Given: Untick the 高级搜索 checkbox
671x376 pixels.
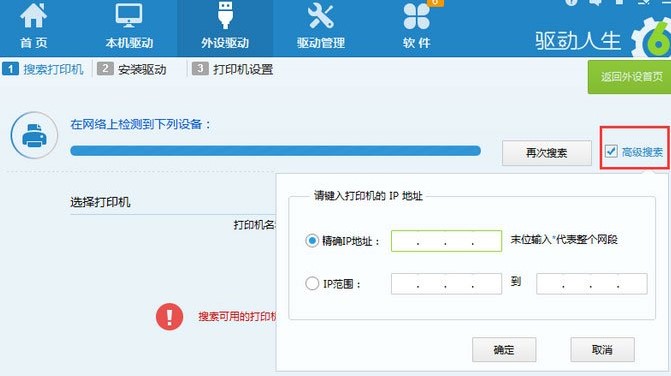Looking at the screenshot, I should click(611, 151).
